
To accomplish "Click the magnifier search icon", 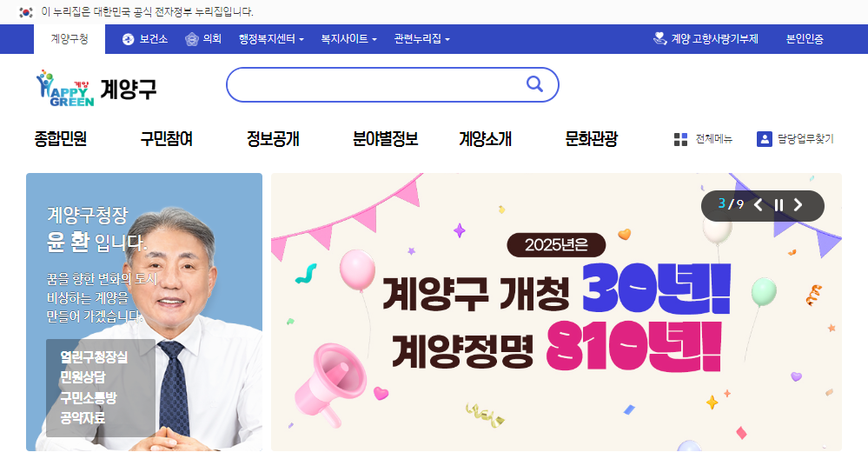I will pyautogui.click(x=534, y=84).
